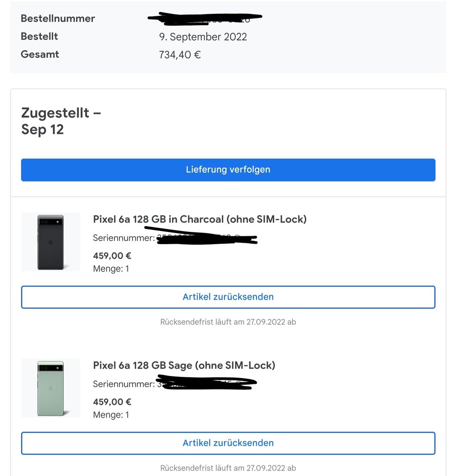The width and height of the screenshot is (456, 476).
Task: Click the Bestellnummer label
Action: (x=58, y=19)
